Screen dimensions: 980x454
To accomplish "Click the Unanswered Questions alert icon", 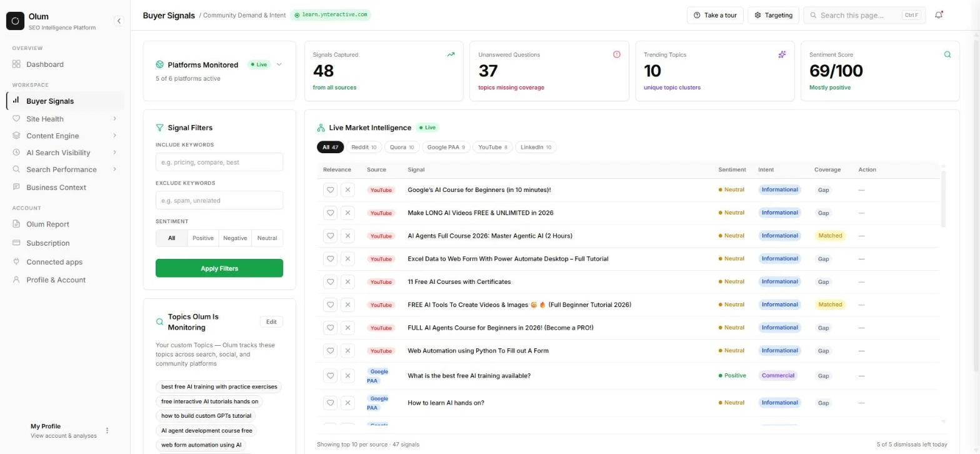I will click(x=617, y=54).
